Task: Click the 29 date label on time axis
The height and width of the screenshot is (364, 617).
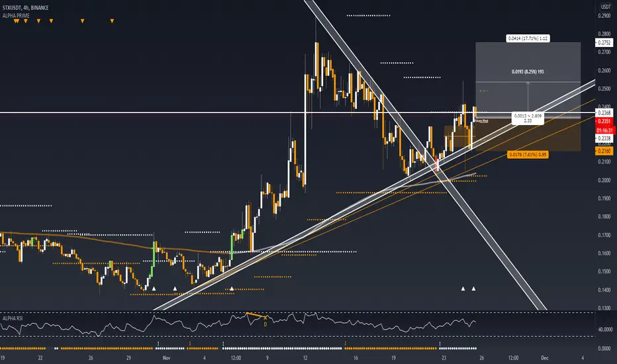Action: 128,357
